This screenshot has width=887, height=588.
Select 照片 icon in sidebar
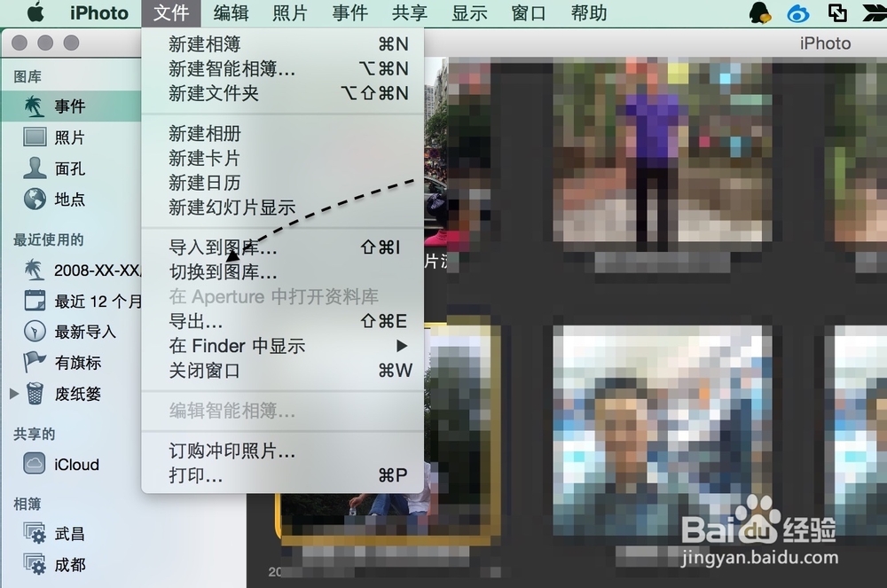pyautogui.click(x=35, y=137)
